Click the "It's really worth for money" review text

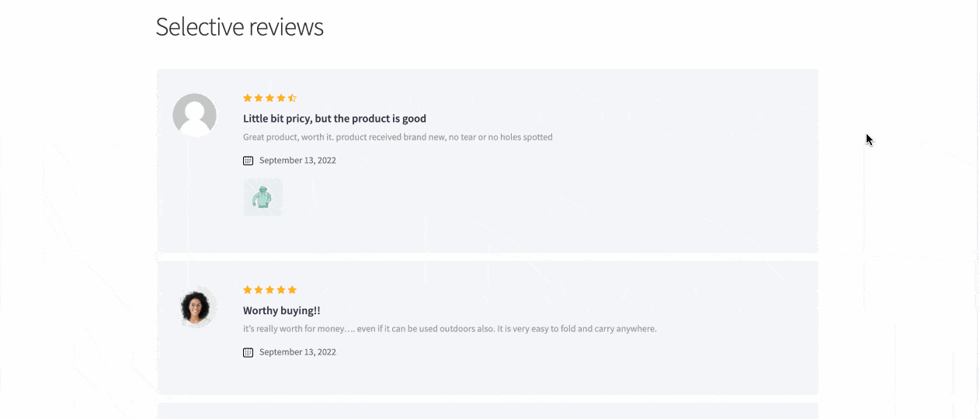click(x=450, y=329)
